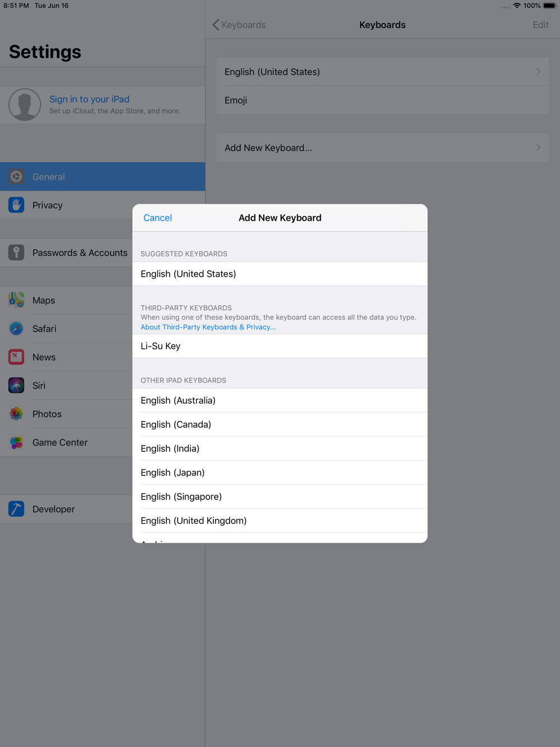Open Add New Keyboard row chevron
560x747 pixels.
[x=538, y=148]
